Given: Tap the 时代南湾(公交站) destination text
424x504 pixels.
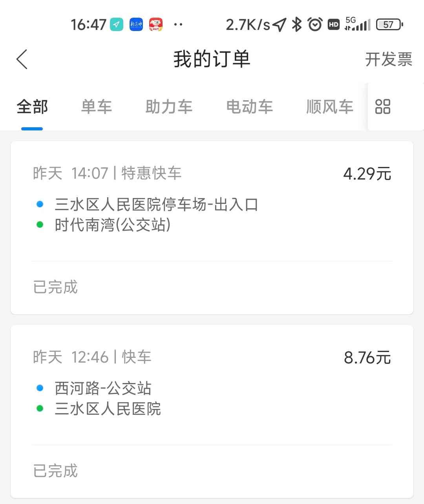Looking at the screenshot, I should tap(113, 225).
